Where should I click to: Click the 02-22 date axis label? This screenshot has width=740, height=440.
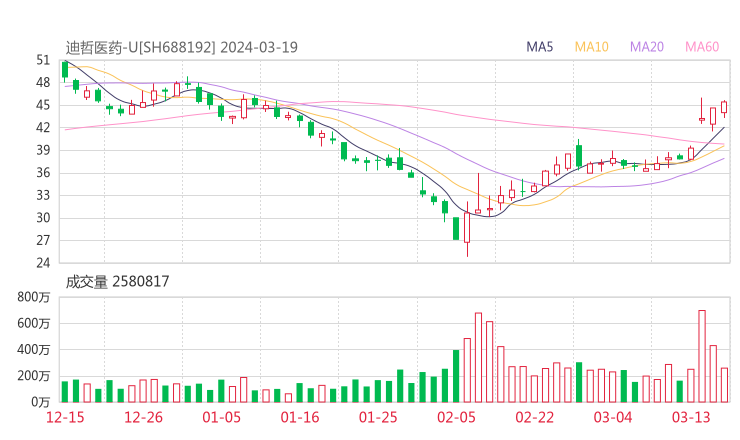coord(534,417)
